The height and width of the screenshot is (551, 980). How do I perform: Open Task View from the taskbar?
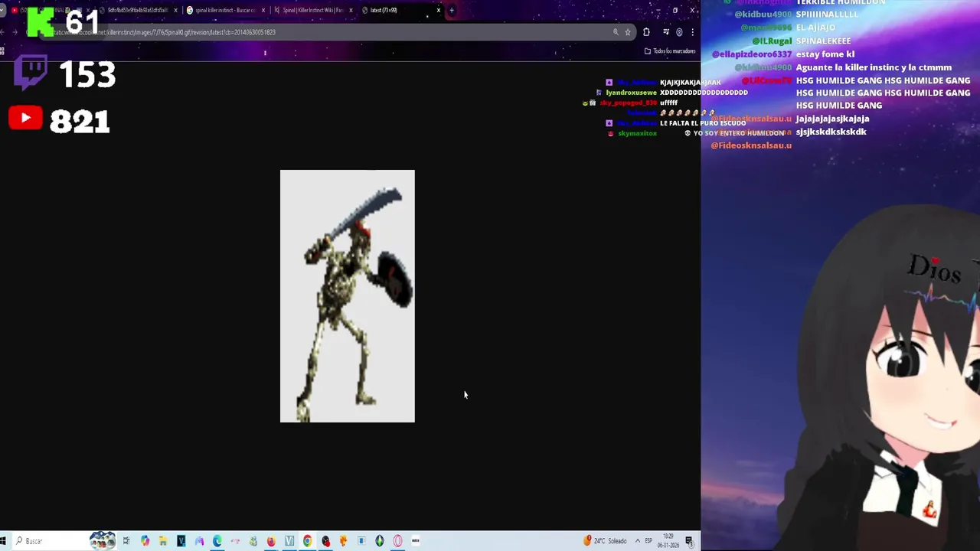coord(126,541)
